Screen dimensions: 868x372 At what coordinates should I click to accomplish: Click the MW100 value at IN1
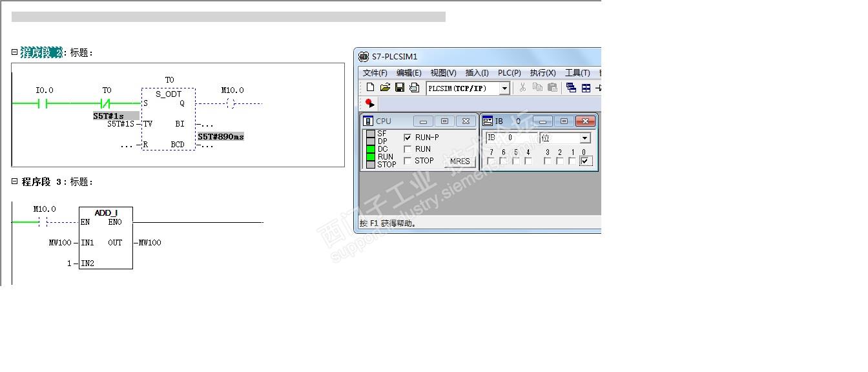[60, 243]
